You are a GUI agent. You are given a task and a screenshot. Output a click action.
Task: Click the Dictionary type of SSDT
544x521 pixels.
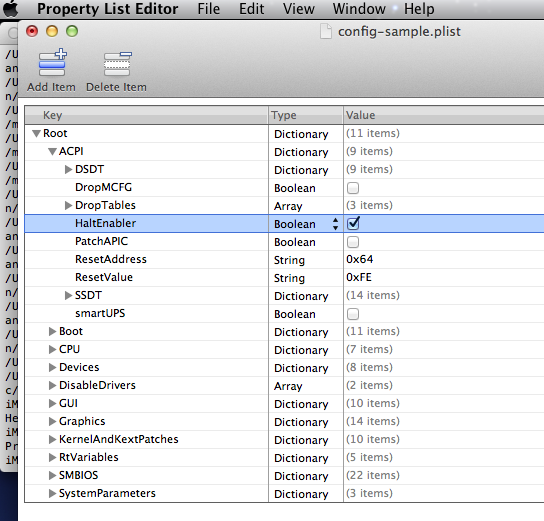[301, 296]
